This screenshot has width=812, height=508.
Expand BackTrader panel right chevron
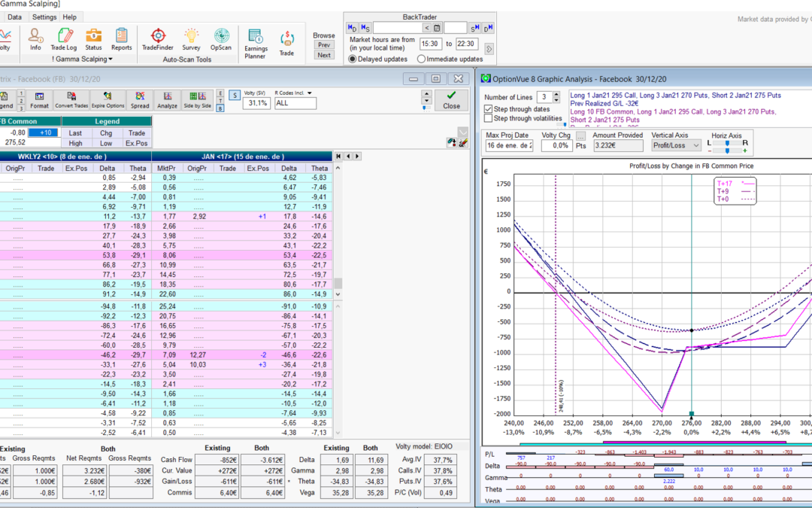click(x=489, y=49)
